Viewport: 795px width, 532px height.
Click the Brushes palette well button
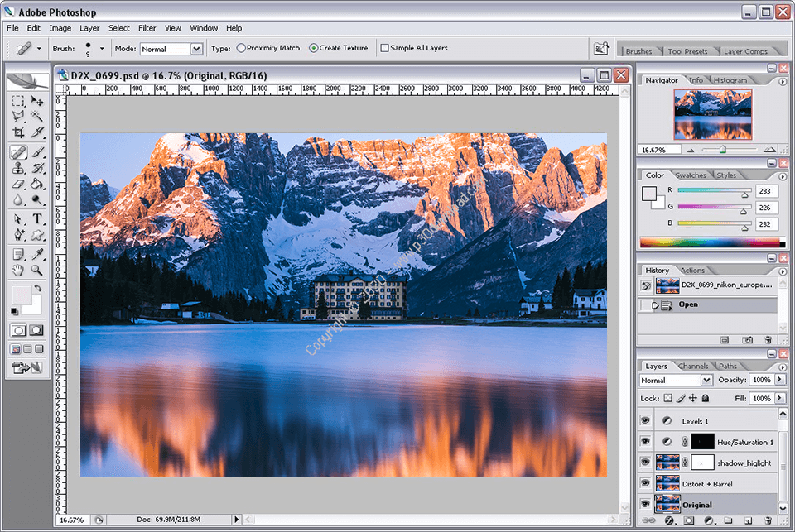click(640, 50)
